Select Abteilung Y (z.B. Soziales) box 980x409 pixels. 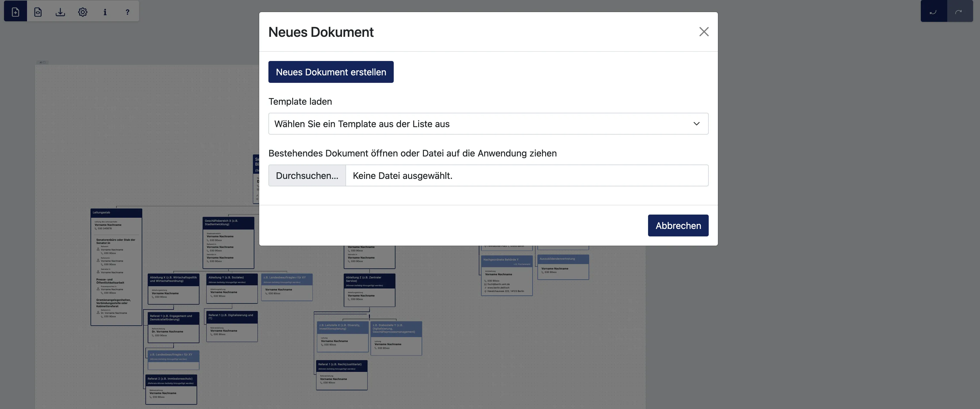[x=232, y=288]
